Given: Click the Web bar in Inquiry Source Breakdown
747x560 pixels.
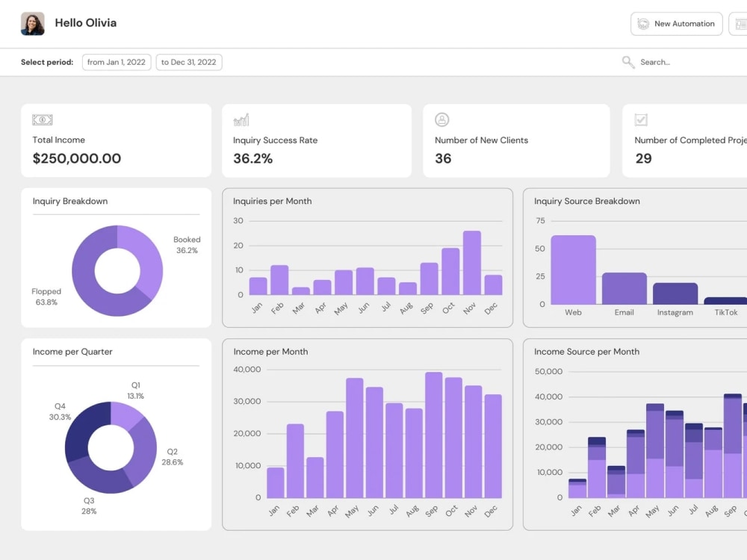Looking at the screenshot, I should (x=573, y=270).
